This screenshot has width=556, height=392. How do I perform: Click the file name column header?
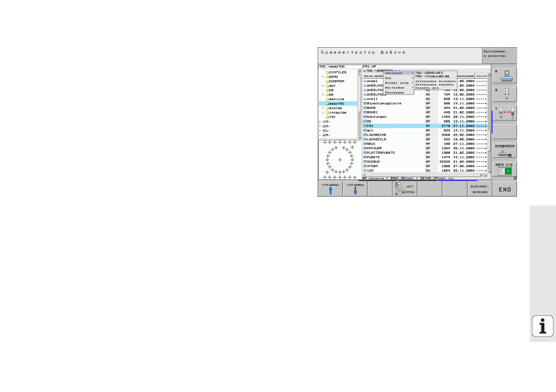tap(373, 76)
